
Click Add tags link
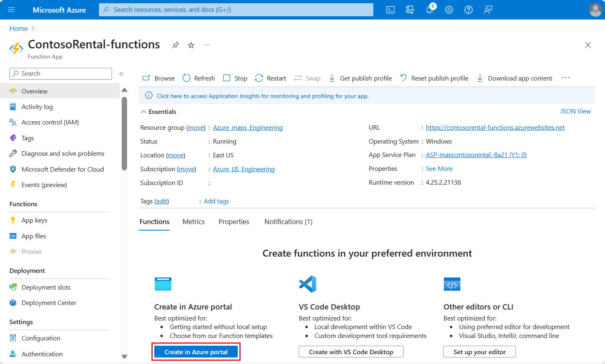click(216, 201)
